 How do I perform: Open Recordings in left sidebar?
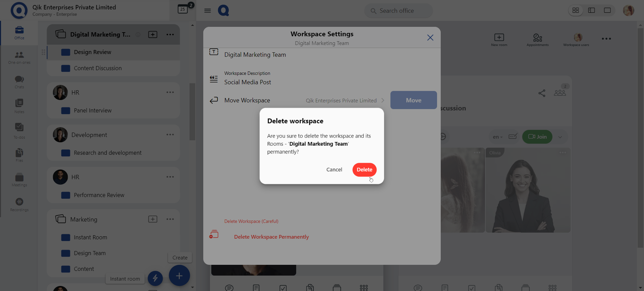point(19,204)
